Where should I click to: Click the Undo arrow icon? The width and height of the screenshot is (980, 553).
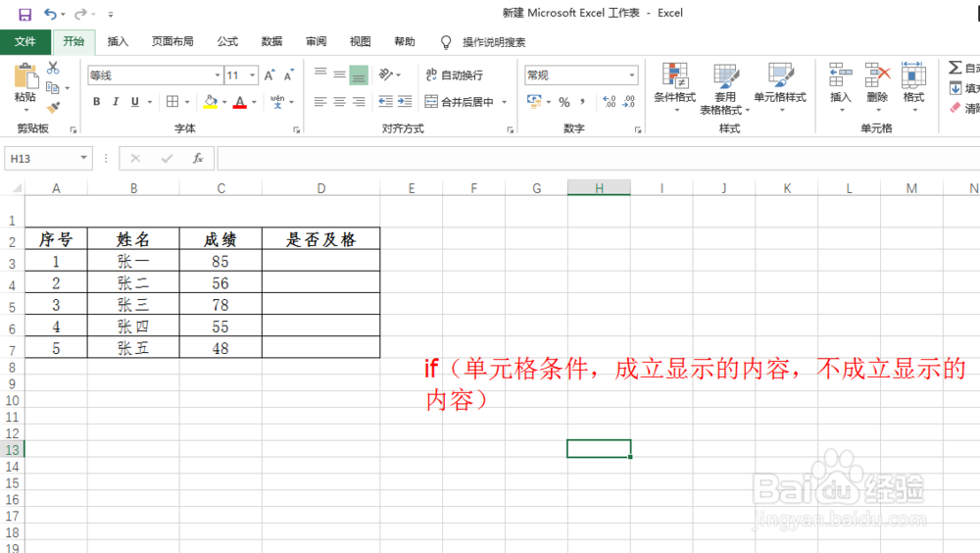coord(50,14)
